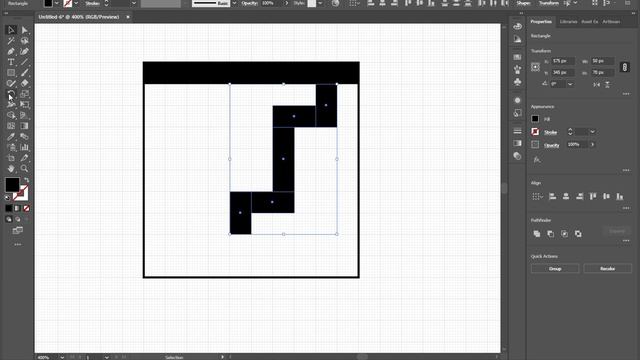The image size is (640, 360).
Task: Select the Column Graph tool
Action: coord(24,147)
